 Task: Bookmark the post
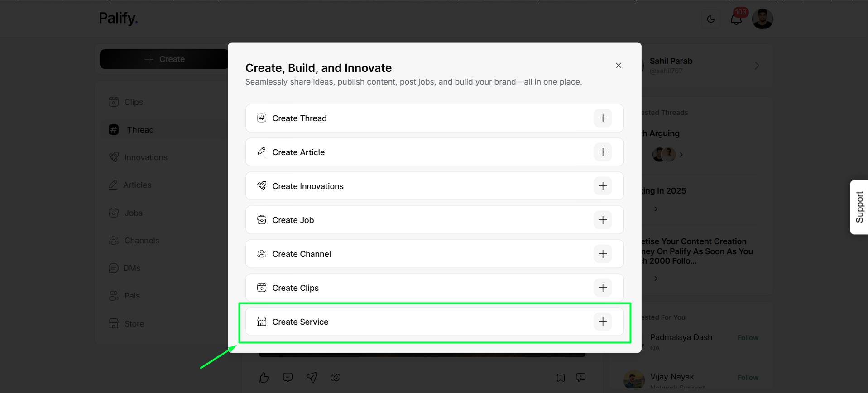tap(561, 378)
